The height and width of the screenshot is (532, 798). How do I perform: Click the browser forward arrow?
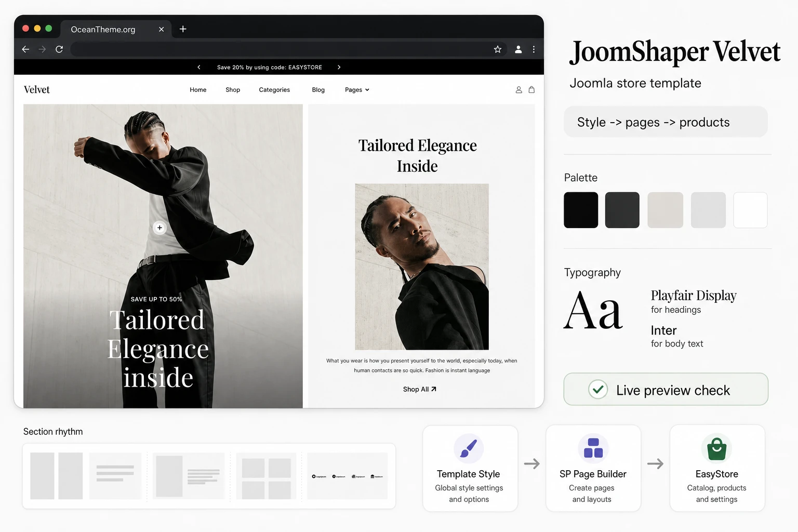coord(42,49)
